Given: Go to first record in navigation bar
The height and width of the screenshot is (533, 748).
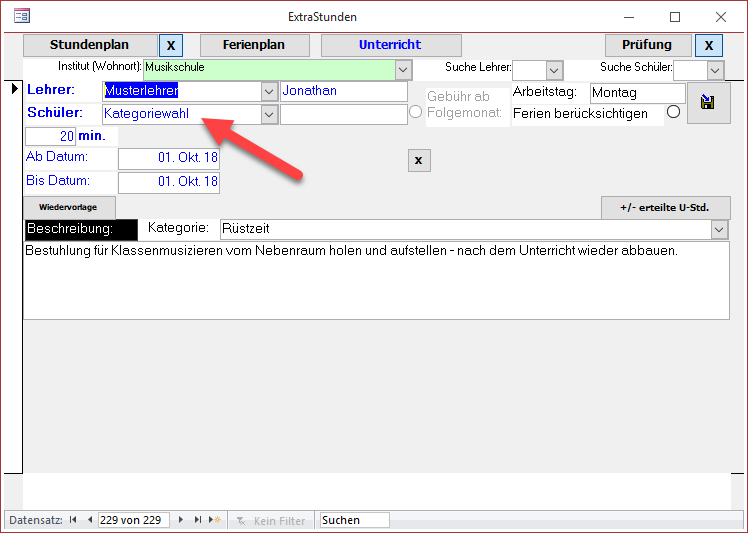Looking at the screenshot, I should (73, 520).
